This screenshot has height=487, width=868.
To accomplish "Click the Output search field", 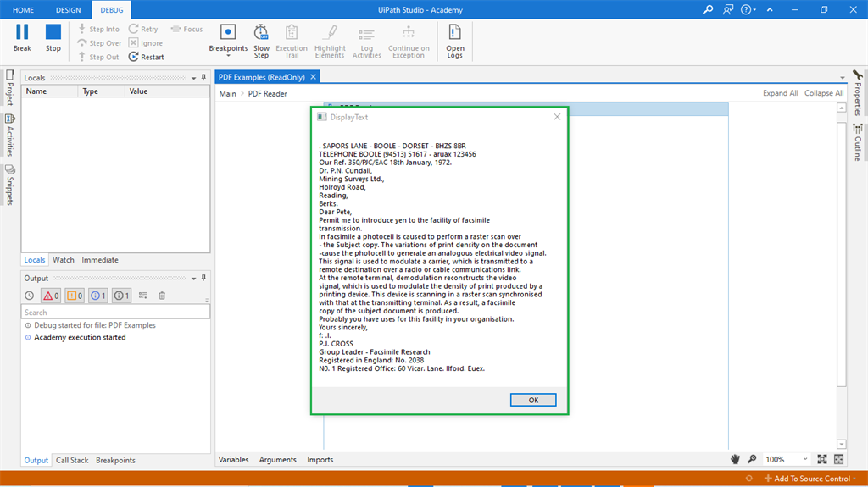I will (x=115, y=313).
